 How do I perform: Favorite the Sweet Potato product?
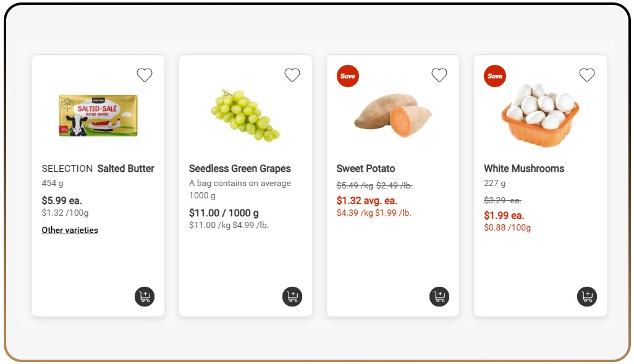[439, 75]
